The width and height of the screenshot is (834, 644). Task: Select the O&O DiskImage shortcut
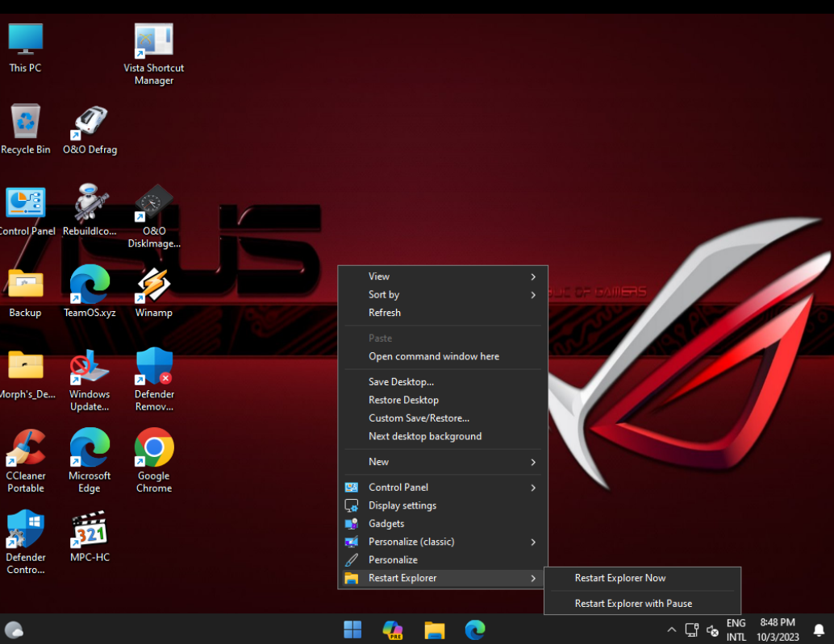coord(154,217)
